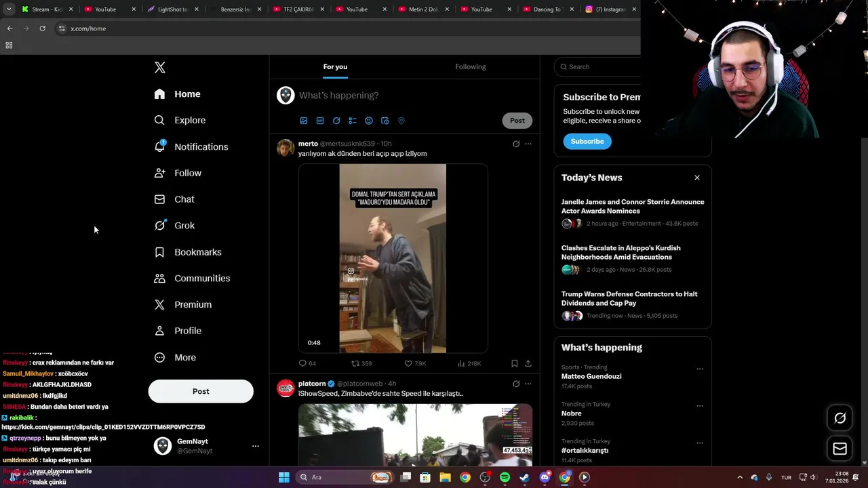
Task: Open Communities in the sidebar
Action: point(192,278)
